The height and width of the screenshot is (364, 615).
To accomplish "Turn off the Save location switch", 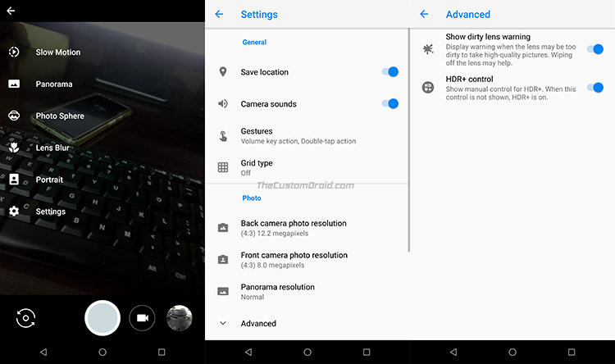I will [x=389, y=72].
